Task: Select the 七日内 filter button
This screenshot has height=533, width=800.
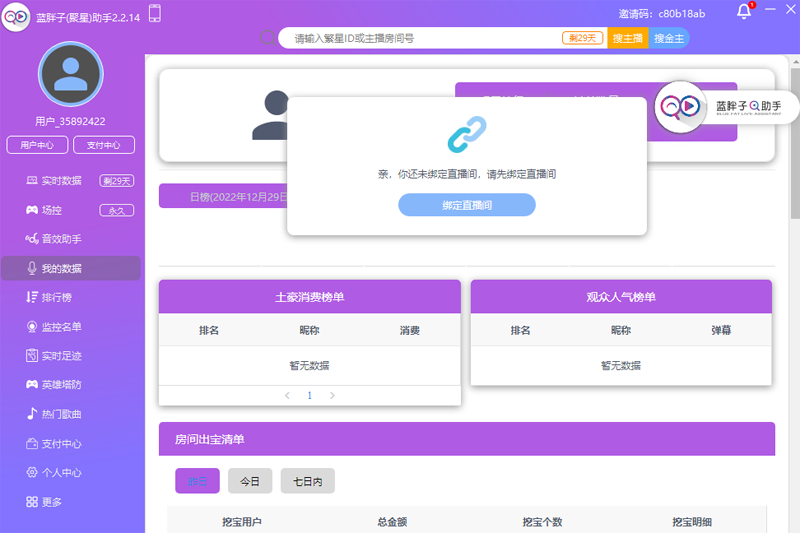Action: (307, 481)
